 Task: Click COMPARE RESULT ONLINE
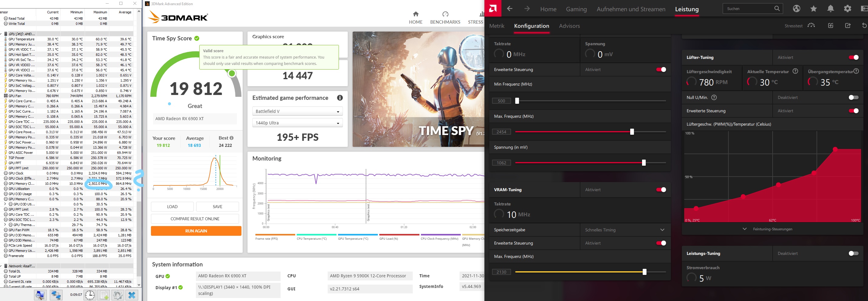click(x=195, y=218)
